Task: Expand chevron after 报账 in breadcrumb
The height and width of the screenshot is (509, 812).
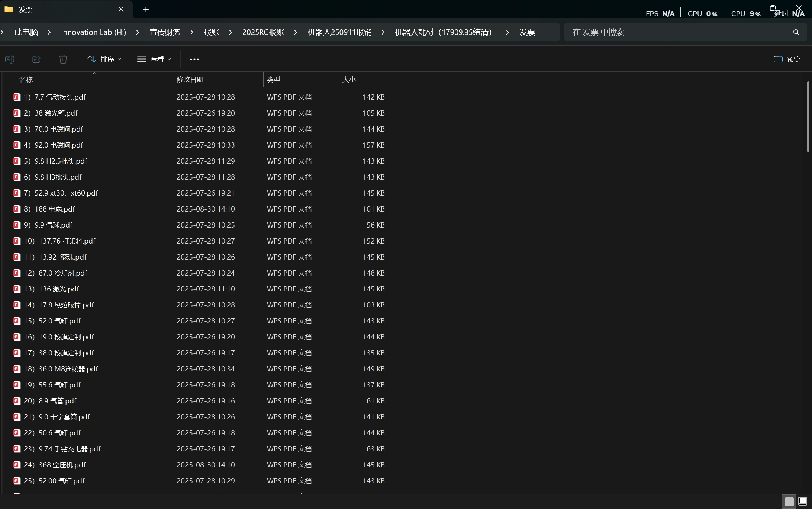Action: coord(231,32)
